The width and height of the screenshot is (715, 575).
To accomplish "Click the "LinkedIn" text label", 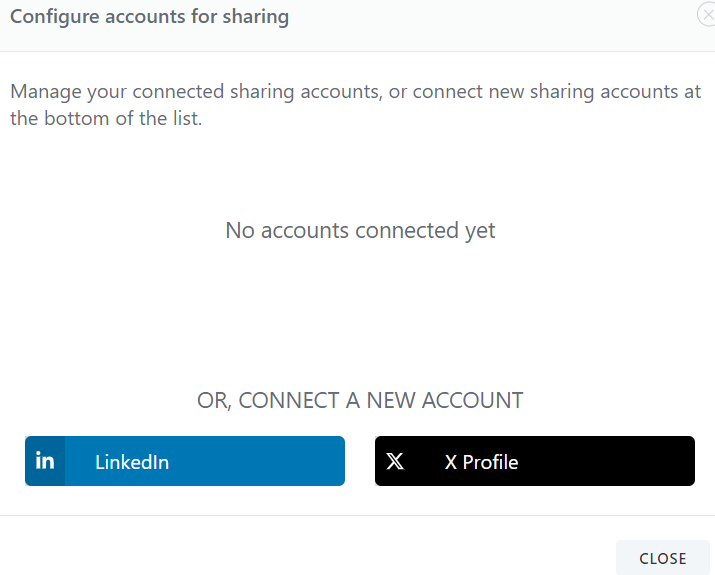I will point(132,462).
